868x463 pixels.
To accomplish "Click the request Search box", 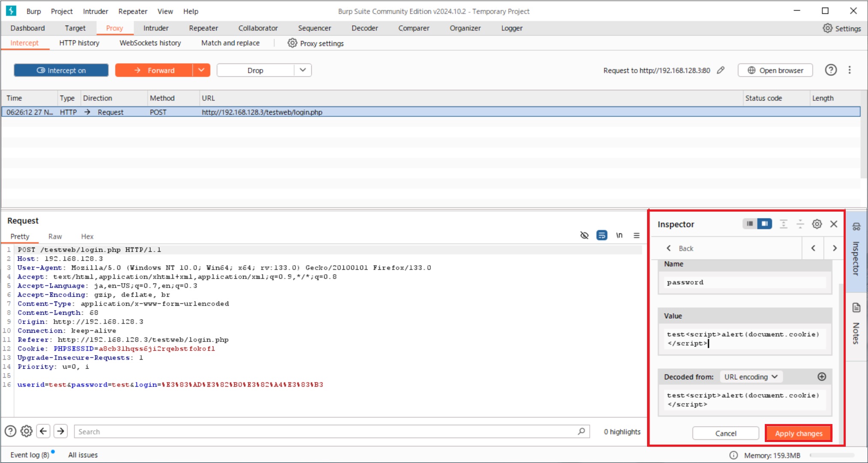I will pyautogui.click(x=332, y=431).
